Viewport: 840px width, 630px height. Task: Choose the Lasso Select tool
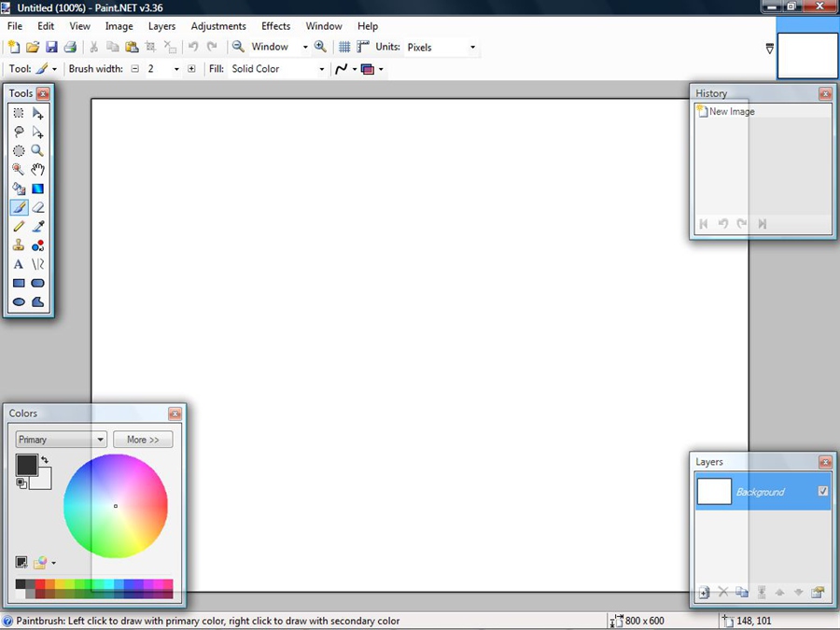pyautogui.click(x=19, y=132)
